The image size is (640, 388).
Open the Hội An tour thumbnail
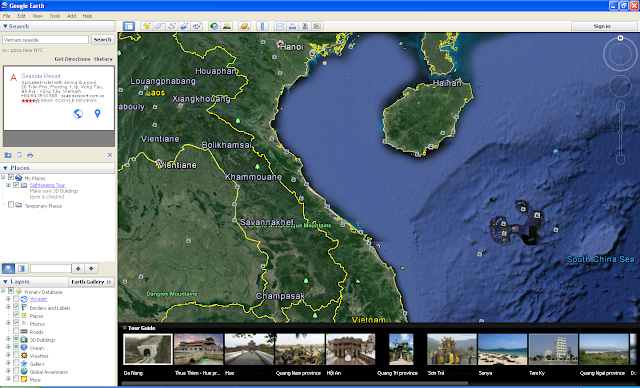coord(351,349)
